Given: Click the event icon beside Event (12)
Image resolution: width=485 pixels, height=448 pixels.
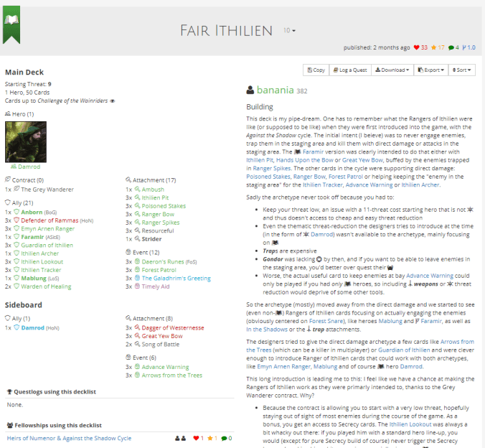Looking at the screenshot, I should pyautogui.click(x=128, y=252).
